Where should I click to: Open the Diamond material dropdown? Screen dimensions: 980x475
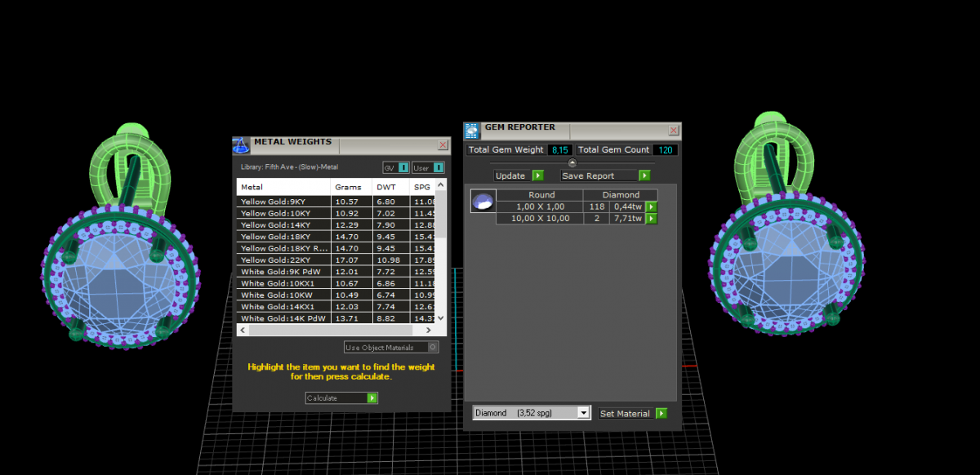coord(583,414)
